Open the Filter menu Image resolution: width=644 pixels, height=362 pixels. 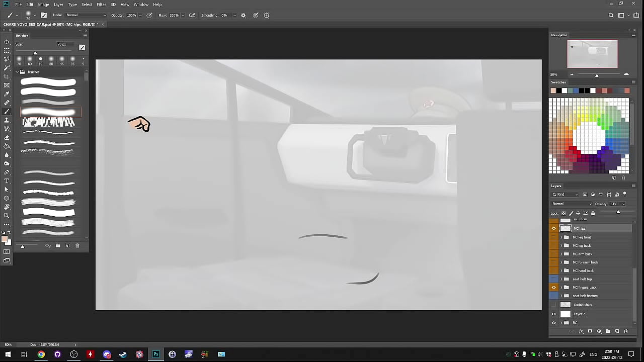[x=101, y=5]
